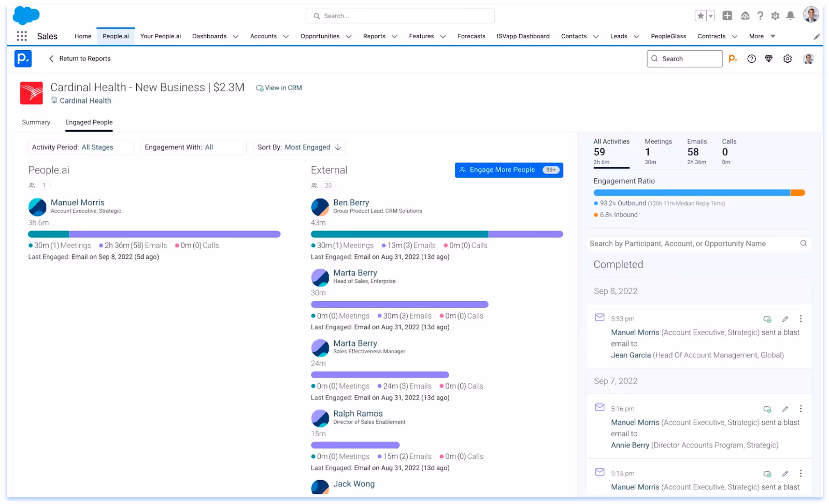Open more options for 5:15 pm email
The width and height of the screenshot is (829, 504).
coord(801,473)
